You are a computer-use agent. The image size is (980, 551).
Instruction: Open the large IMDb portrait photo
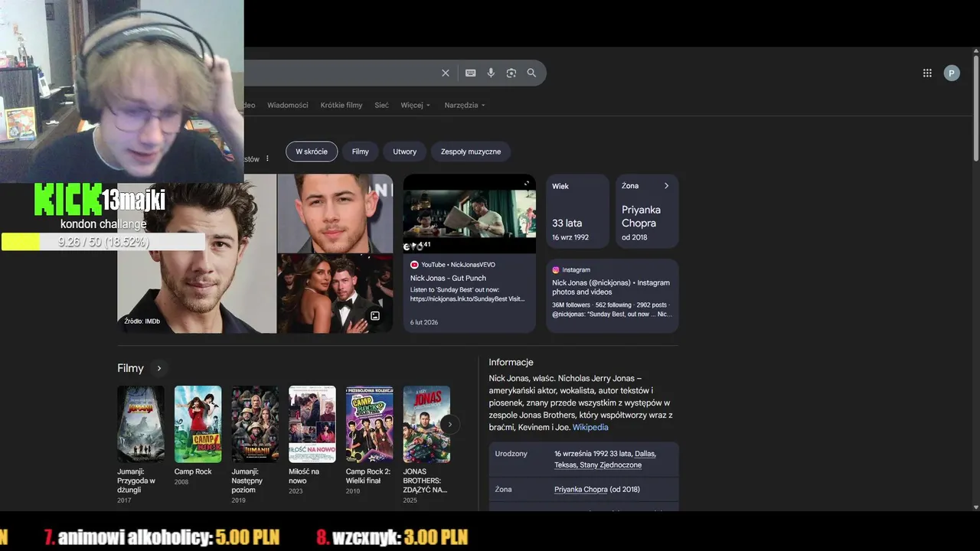coord(197,253)
